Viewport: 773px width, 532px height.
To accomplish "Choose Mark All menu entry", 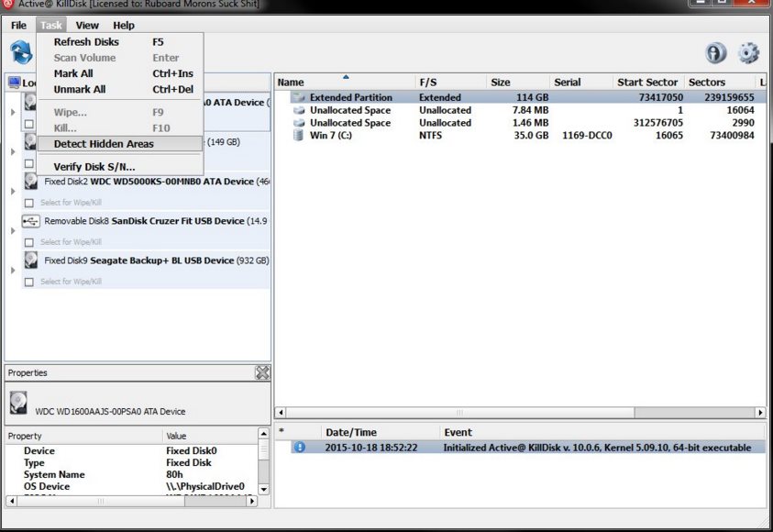I will pyautogui.click(x=120, y=73).
